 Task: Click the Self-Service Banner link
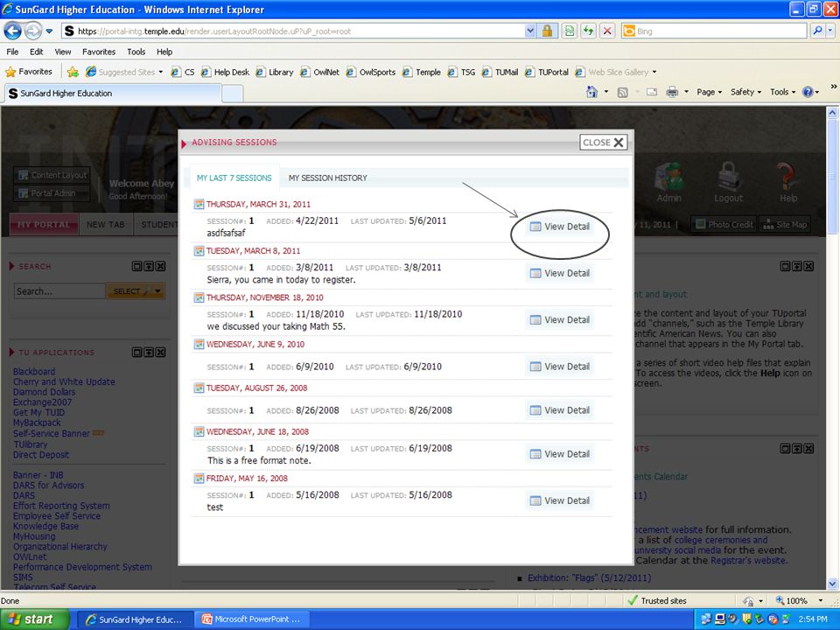click(x=52, y=433)
